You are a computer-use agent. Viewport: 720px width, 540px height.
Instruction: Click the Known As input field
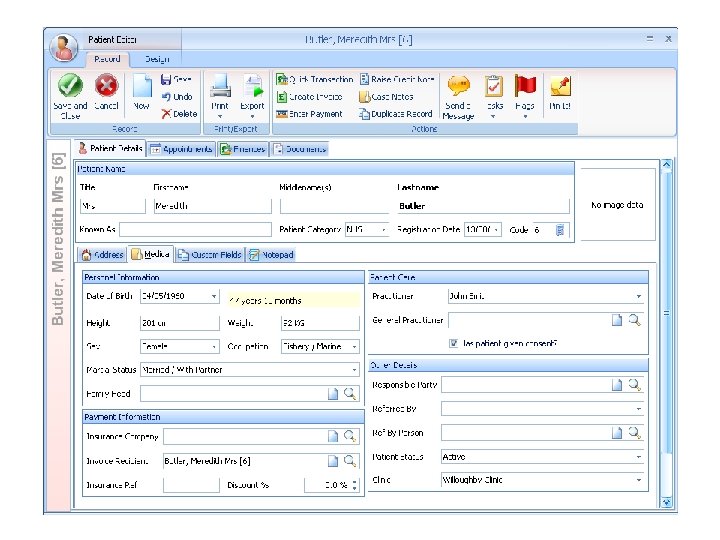coord(195,229)
